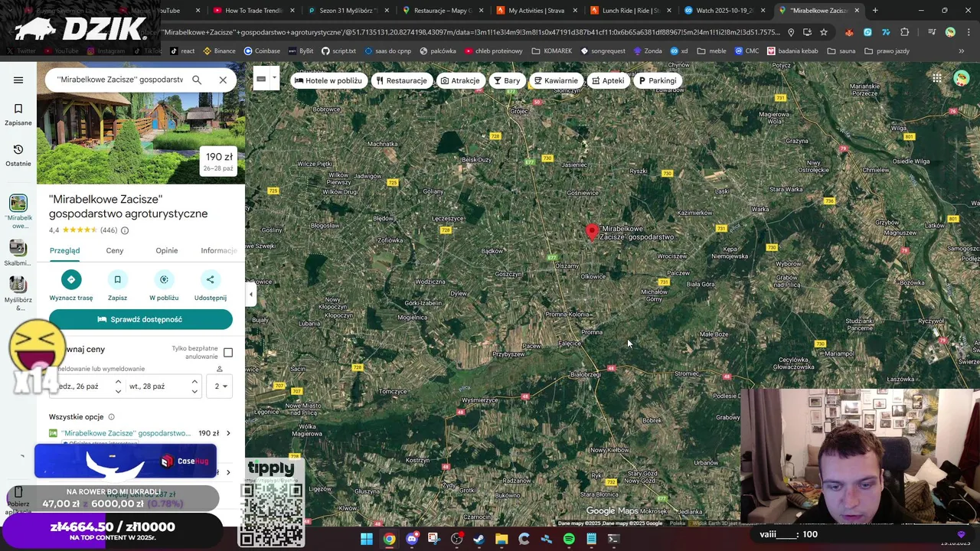Open the KOMAREK bookmark folder
980x551 pixels.
pos(551,51)
